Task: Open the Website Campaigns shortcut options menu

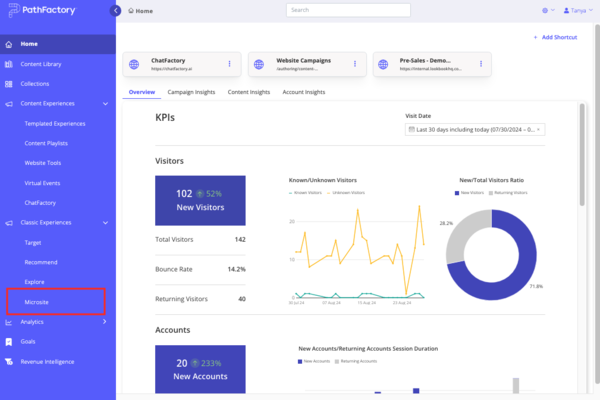Action: [x=355, y=64]
